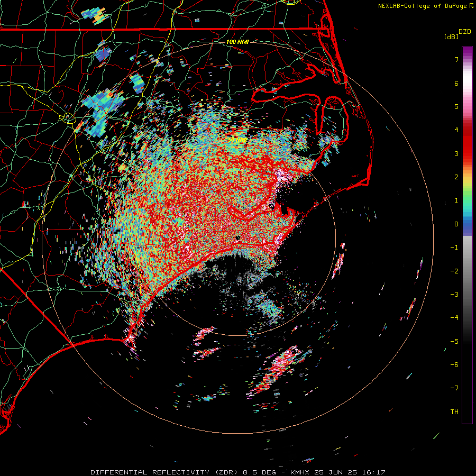
Task: Select the -5 value on the scale
Action: point(454,342)
